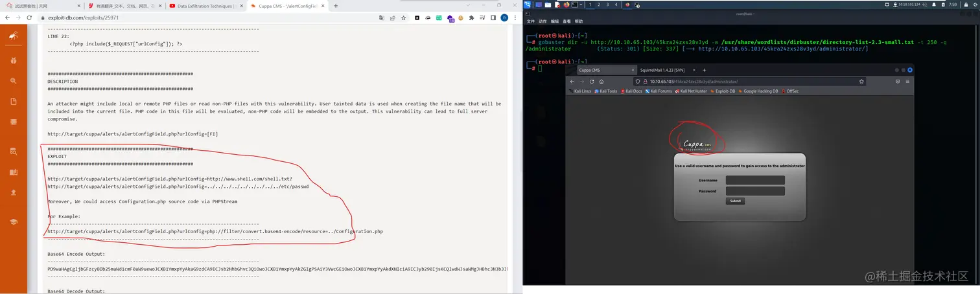Switch to Data Exfiltration Techniques YouTube tab

point(206,6)
